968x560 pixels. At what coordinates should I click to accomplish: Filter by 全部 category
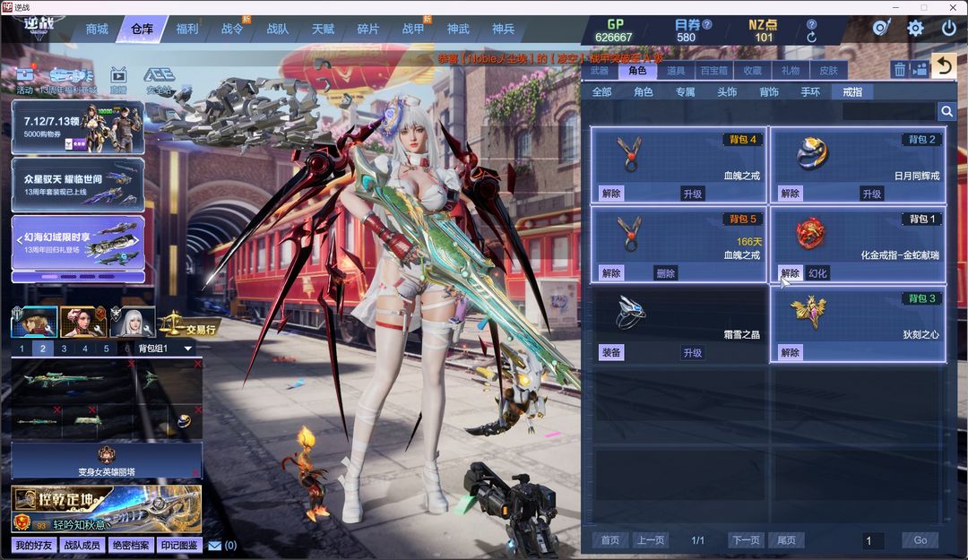602,92
